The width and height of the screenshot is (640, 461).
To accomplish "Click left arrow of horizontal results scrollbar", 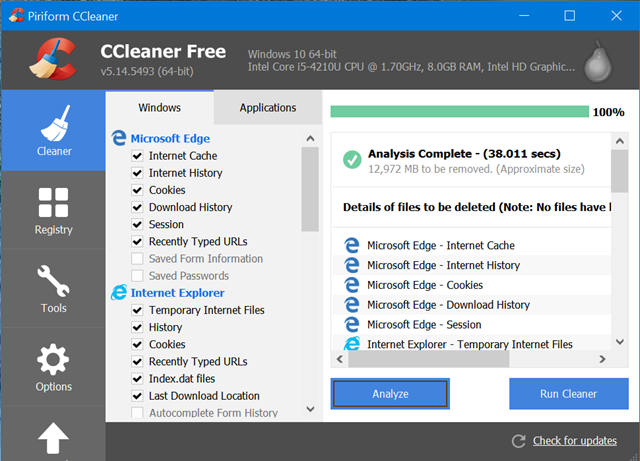I will pos(340,359).
